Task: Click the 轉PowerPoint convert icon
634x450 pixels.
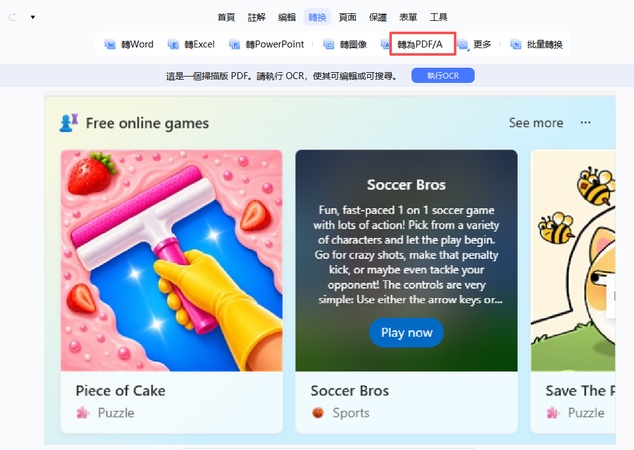Action: click(x=235, y=44)
